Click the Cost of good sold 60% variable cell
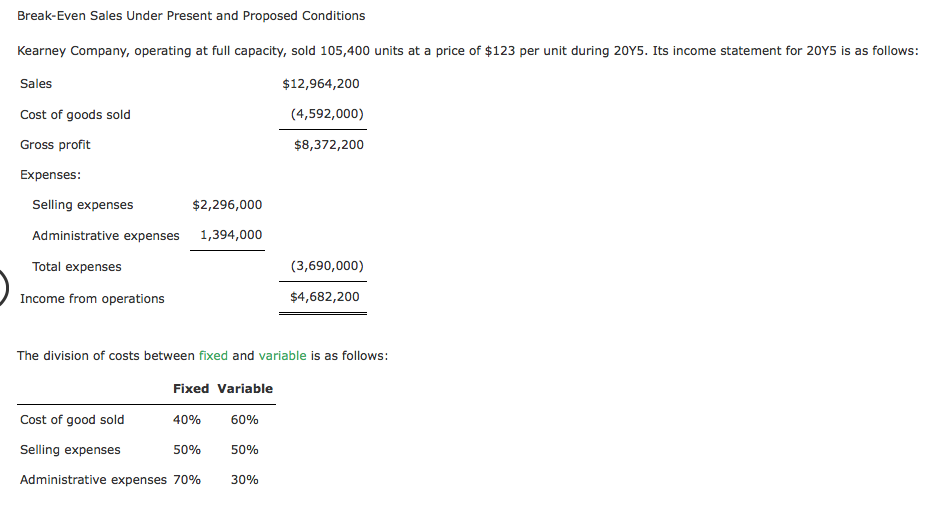Screen dimensions: 952x512 click(x=245, y=420)
